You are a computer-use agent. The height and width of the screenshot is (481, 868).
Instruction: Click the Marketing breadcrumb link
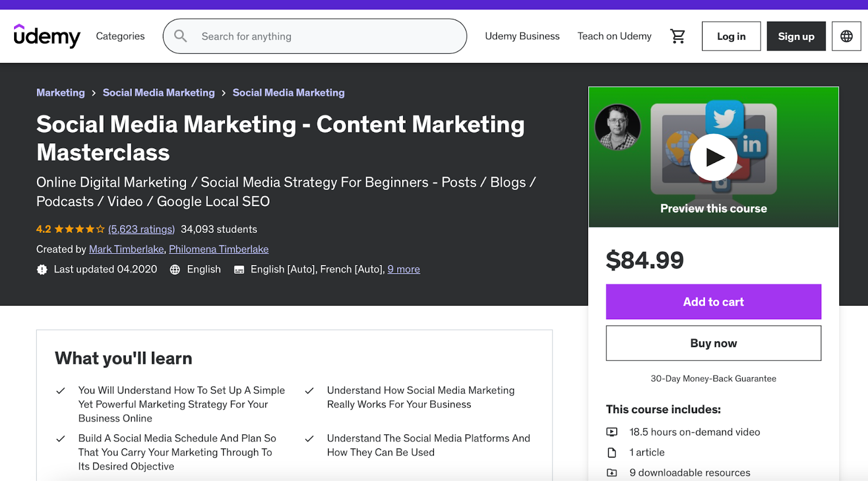60,93
